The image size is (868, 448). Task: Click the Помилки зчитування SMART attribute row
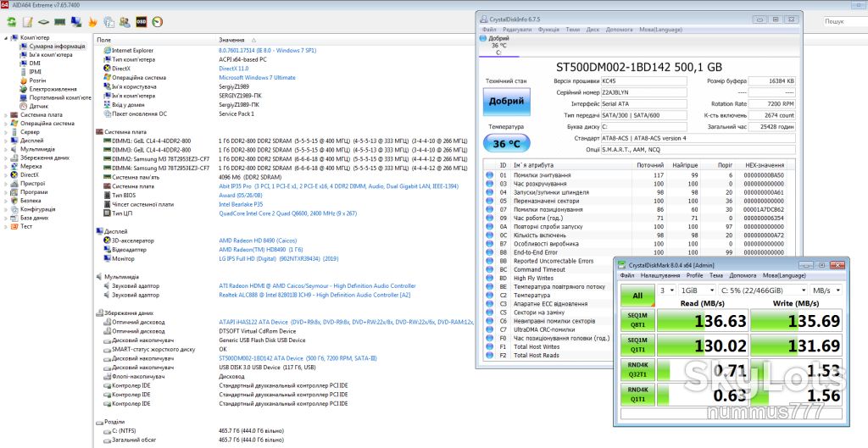[637, 174]
